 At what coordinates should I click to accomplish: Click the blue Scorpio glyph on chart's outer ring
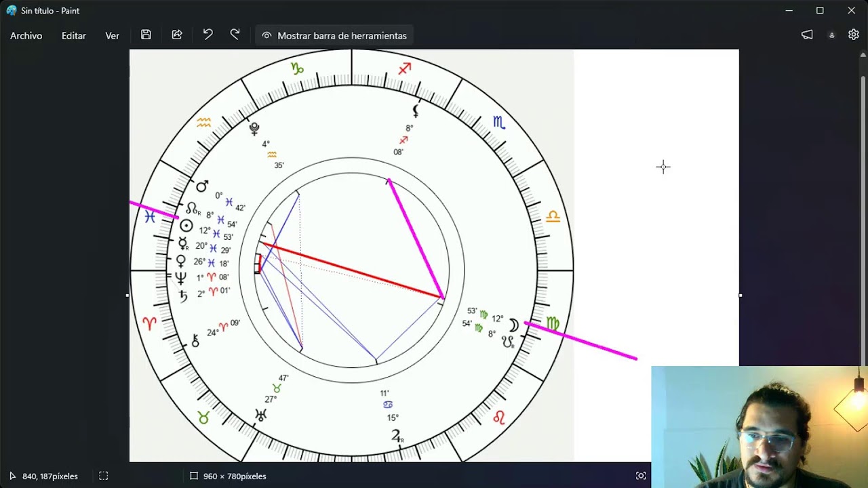click(x=499, y=123)
